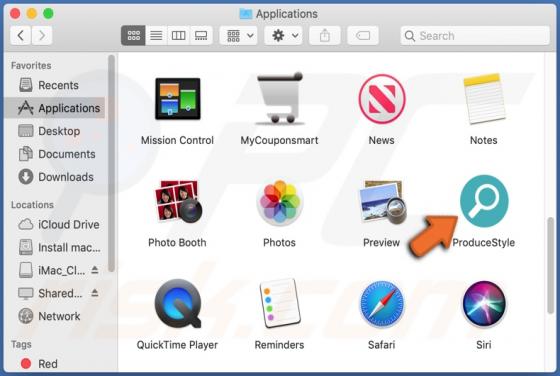
Task: Go forward with the right chevron button
Action: [x=42, y=35]
